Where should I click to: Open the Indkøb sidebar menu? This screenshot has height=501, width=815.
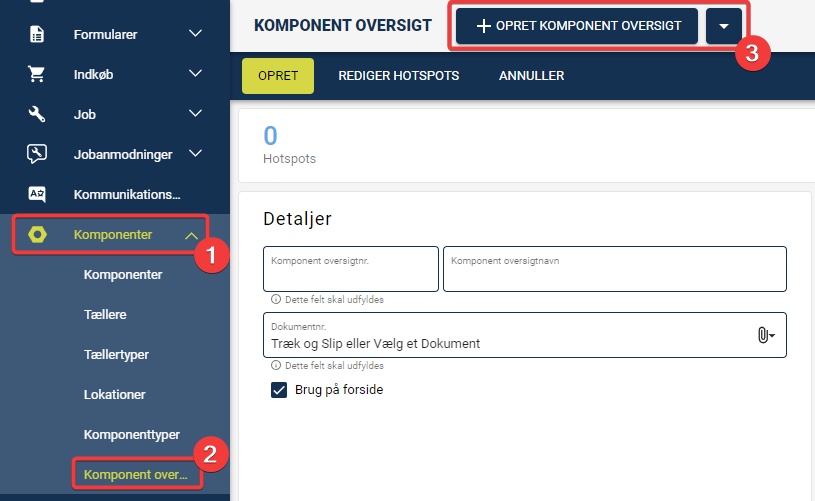click(115, 74)
